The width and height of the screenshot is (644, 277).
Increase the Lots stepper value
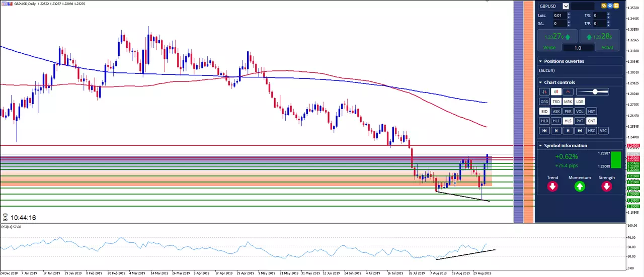tap(569, 14)
